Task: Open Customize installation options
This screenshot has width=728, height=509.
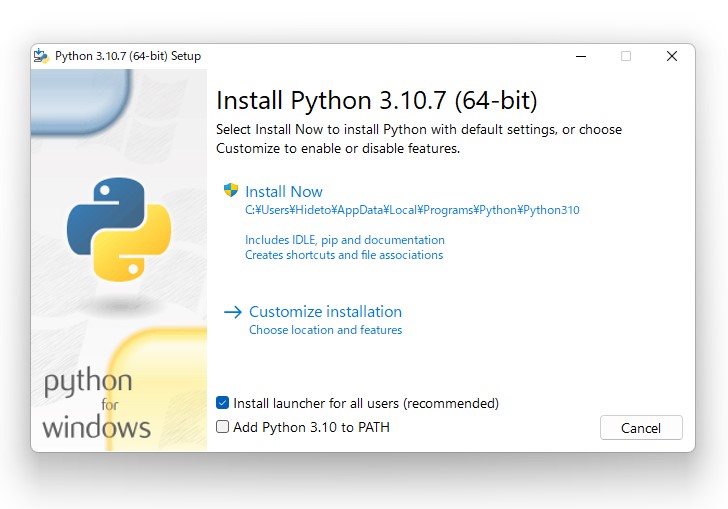Action: pyautogui.click(x=325, y=312)
